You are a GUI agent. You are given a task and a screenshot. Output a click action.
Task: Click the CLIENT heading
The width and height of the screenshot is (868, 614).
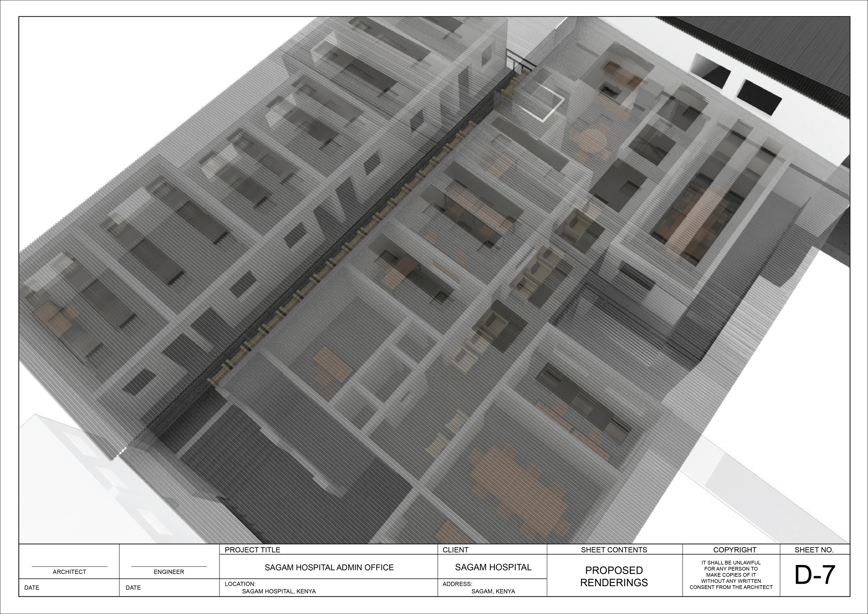point(455,550)
